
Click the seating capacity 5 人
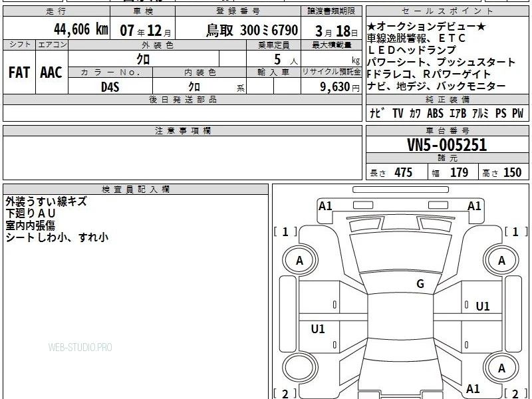pos(286,60)
